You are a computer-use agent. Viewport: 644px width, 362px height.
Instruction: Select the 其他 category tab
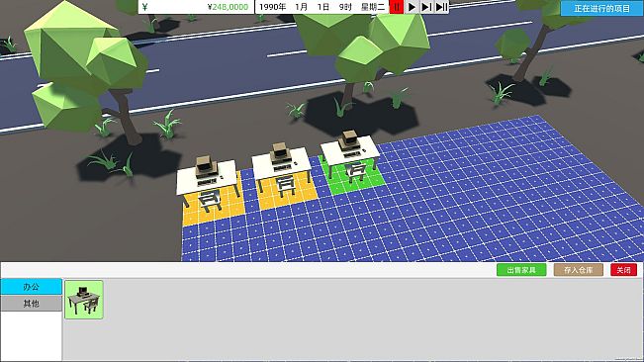point(32,304)
